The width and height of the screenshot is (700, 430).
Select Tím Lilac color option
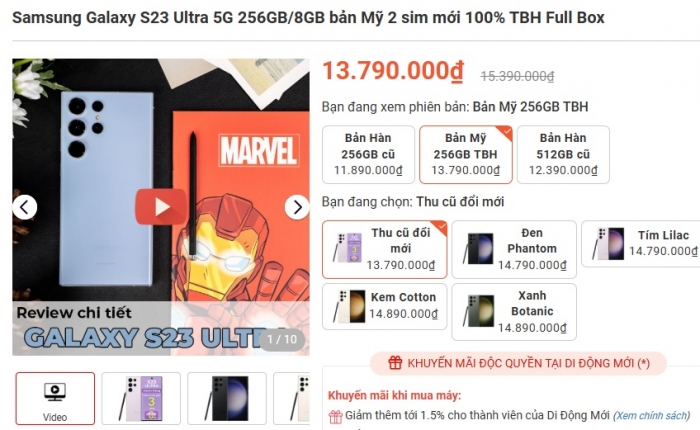pyautogui.click(x=641, y=243)
